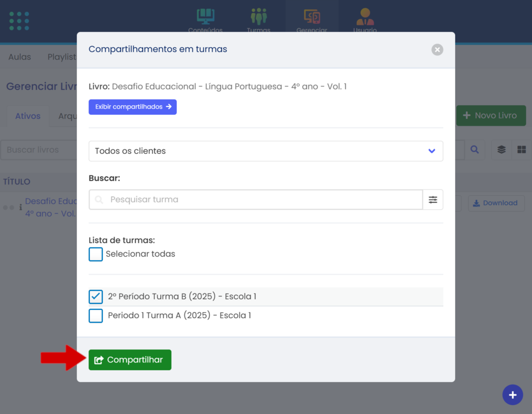Check Periodo 1 Turma A checkbox
532x414 pixels.
96,316
